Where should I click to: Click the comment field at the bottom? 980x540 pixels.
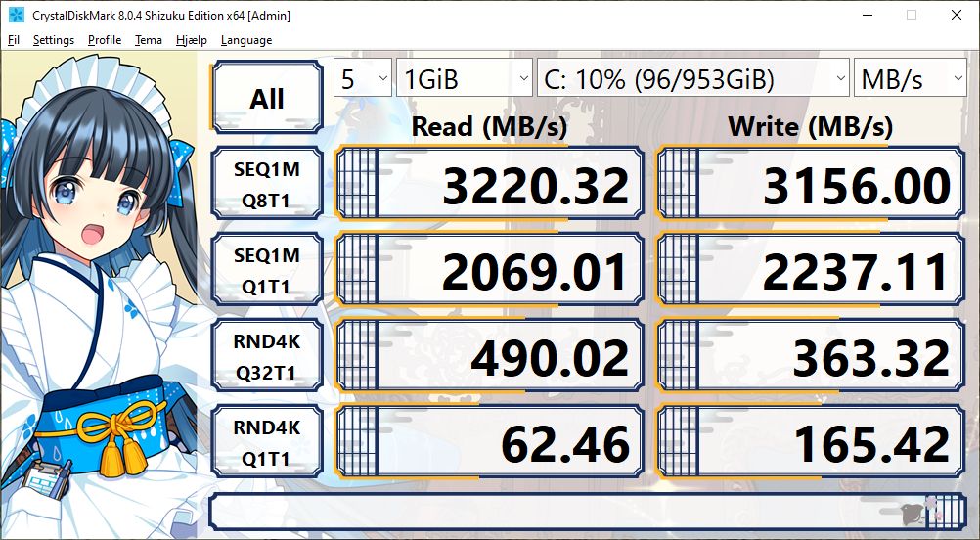click(588, 512)
